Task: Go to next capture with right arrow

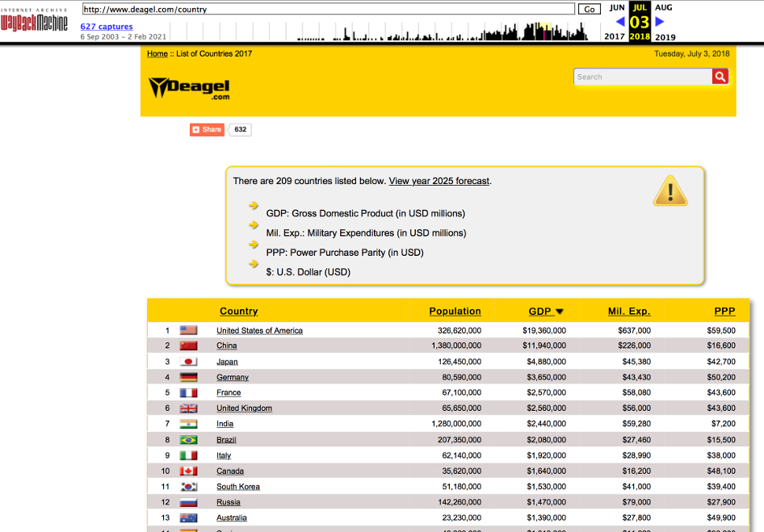Action: (660, 22)
